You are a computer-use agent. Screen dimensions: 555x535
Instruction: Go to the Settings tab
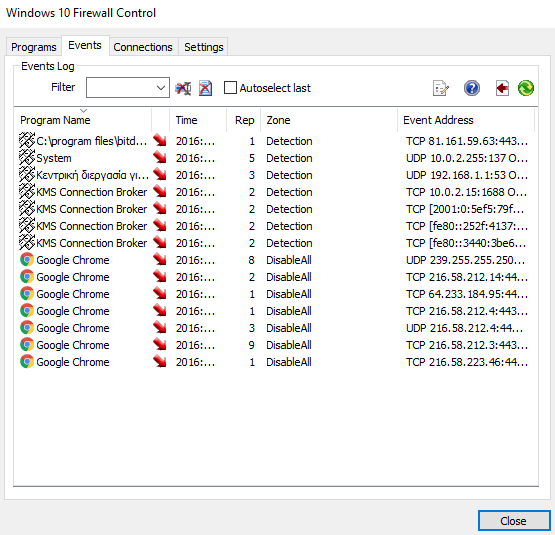click(204, 47)
